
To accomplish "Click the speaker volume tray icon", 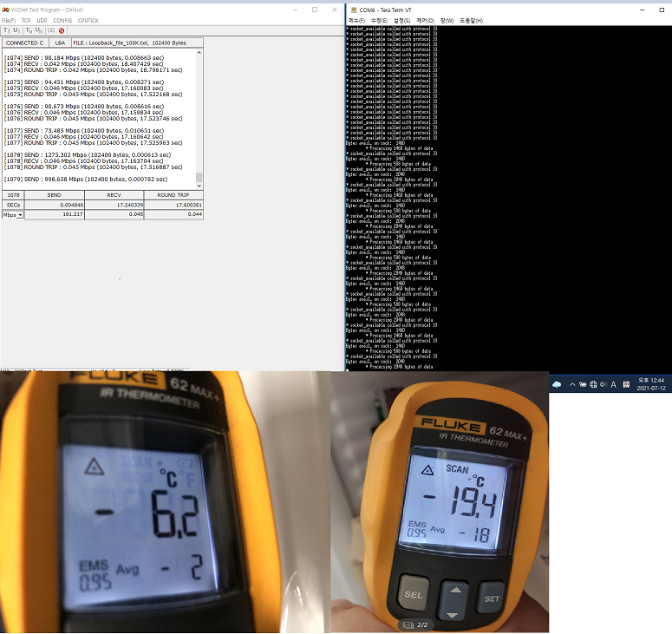I will pos(603,384).
